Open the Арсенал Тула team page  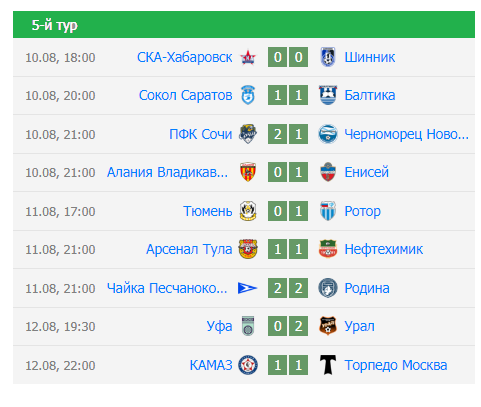tap(189, 249)
